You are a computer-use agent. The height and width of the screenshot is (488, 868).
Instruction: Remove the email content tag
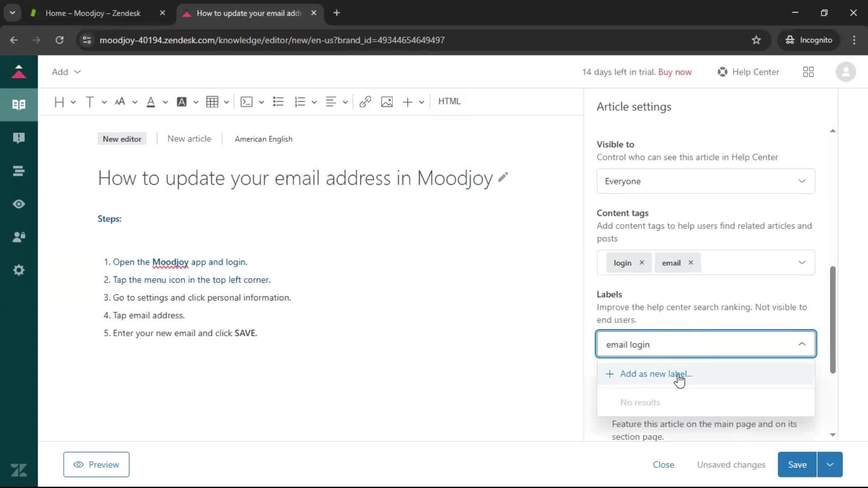tap(690, 263)
